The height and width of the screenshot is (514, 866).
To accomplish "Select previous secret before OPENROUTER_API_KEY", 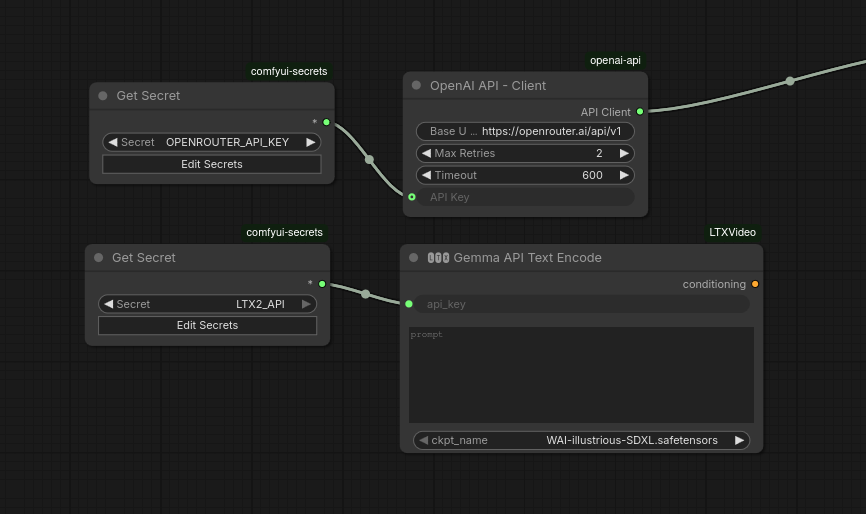I will point(113,142).
